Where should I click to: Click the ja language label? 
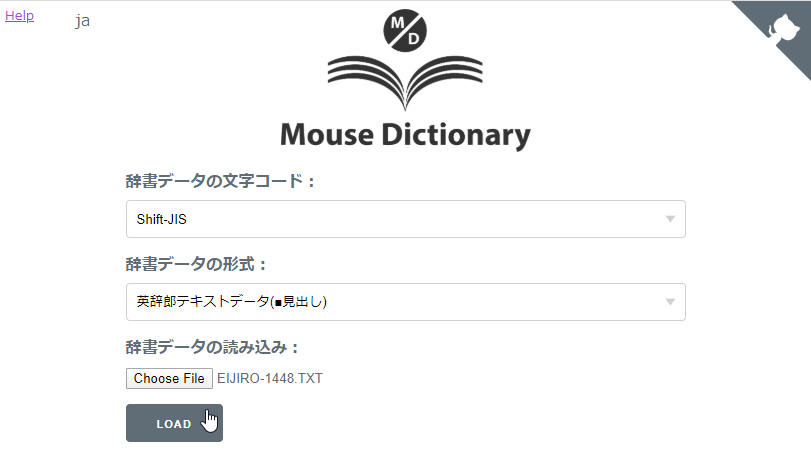click(83, 20)
